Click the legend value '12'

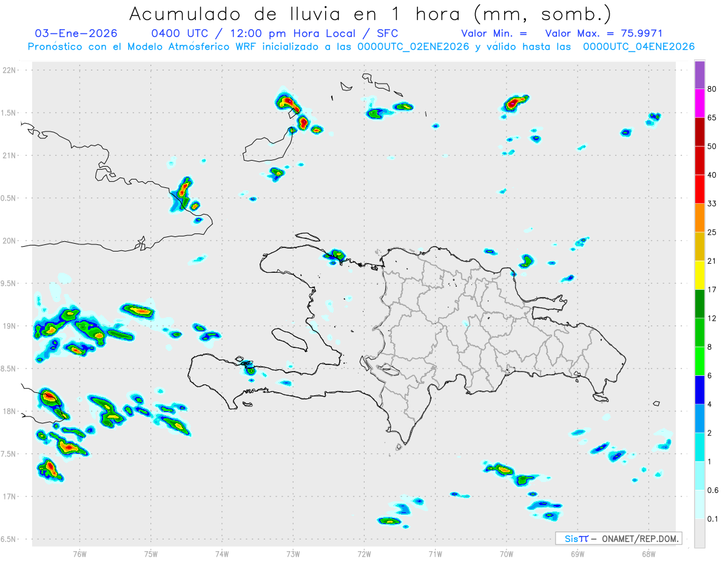click(712, 318)
